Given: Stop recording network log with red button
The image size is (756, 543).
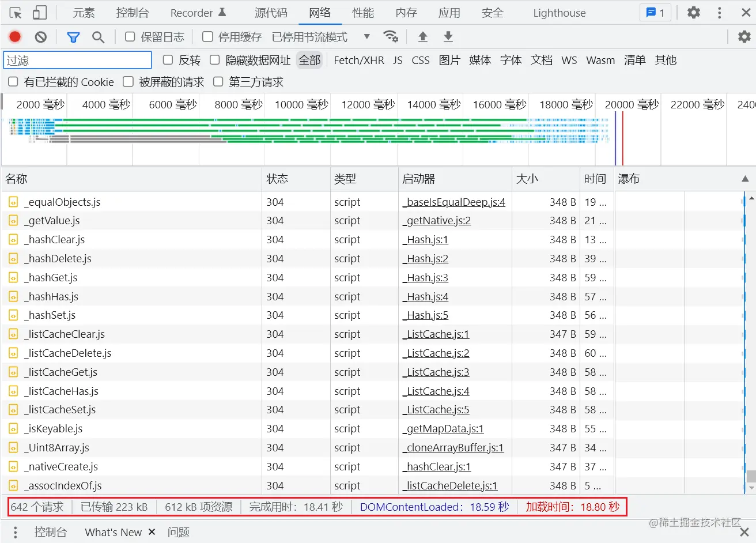Looking at the screenshot, I should pyautogui.click(x=15, y=37).
